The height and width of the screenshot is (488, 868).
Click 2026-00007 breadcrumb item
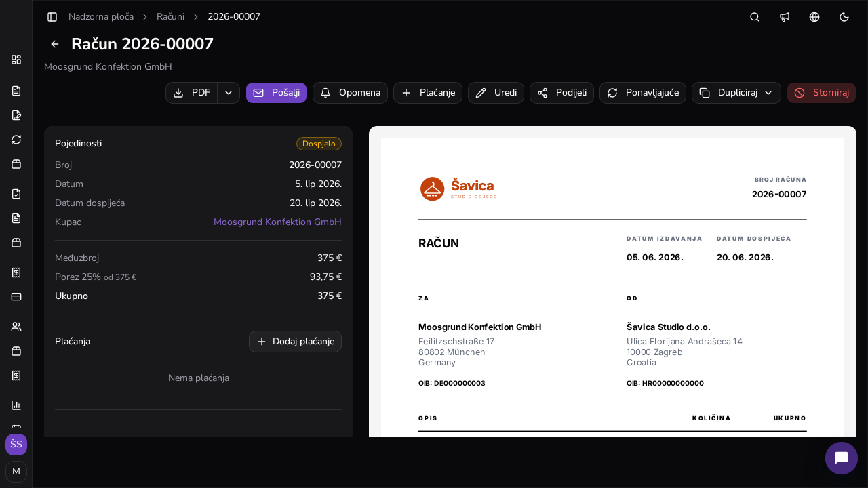tap(234, 16)
